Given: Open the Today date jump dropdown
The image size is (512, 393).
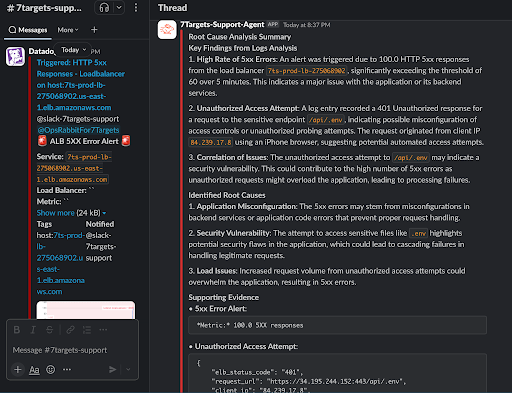Looking at the screenshot, I should pyautogui.click(x=73, y=50).
